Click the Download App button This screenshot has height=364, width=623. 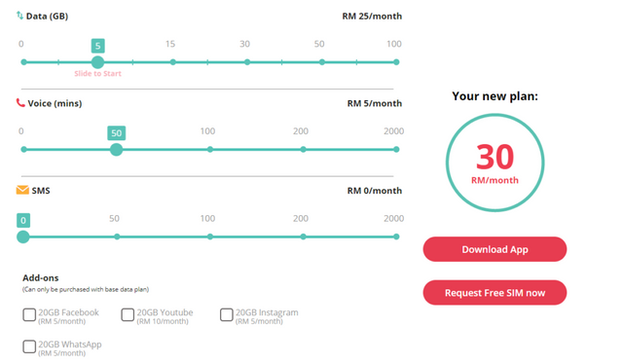(495, 249)
